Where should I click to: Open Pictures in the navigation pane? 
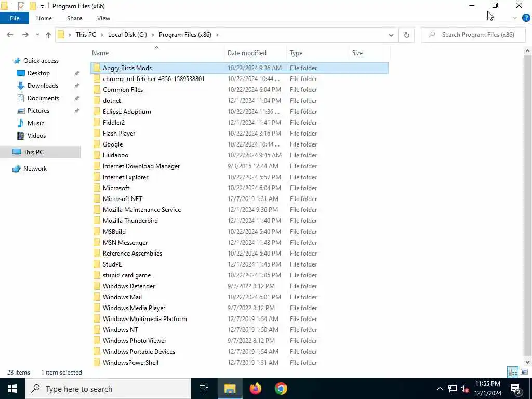38,111
